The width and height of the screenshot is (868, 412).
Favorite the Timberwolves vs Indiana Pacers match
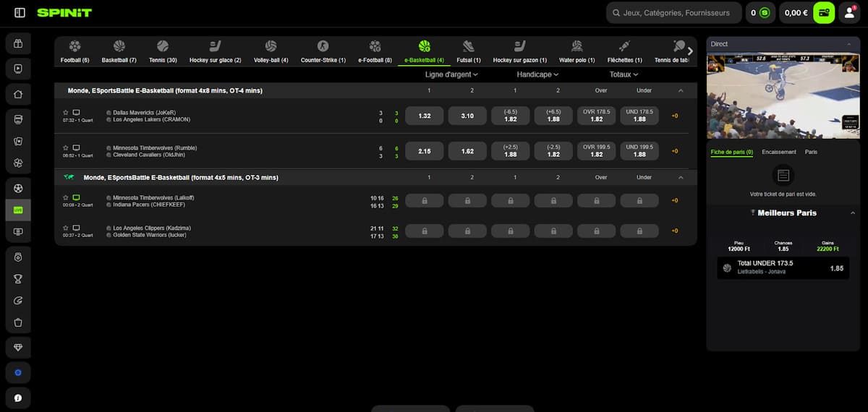66,197
